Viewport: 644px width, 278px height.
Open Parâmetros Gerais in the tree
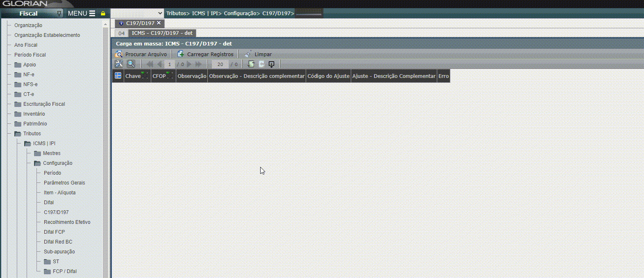click(64, 183)
